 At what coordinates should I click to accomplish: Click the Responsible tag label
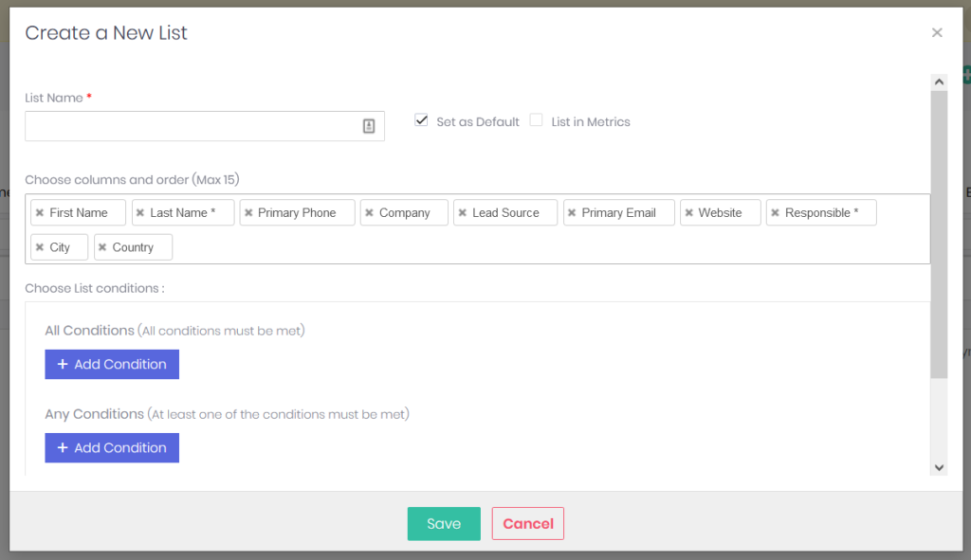point(822,213)
